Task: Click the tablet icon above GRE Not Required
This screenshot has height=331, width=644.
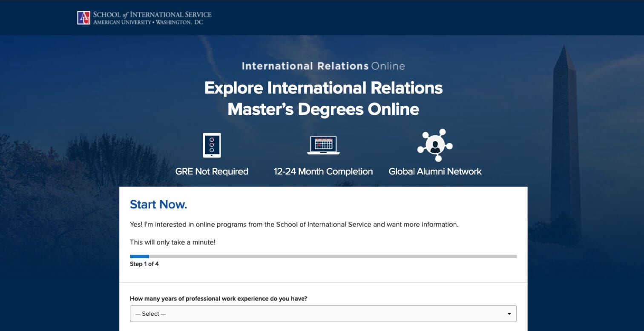Action: tap(212, 145)
